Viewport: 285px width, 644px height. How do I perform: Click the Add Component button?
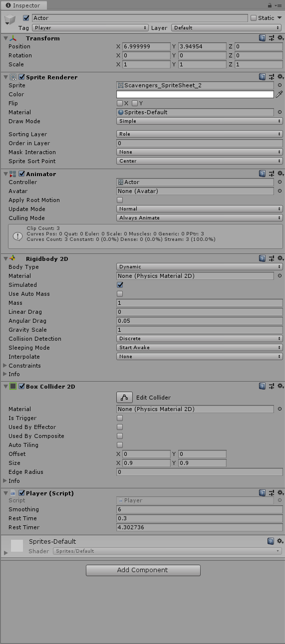click(x=143, y=570)
